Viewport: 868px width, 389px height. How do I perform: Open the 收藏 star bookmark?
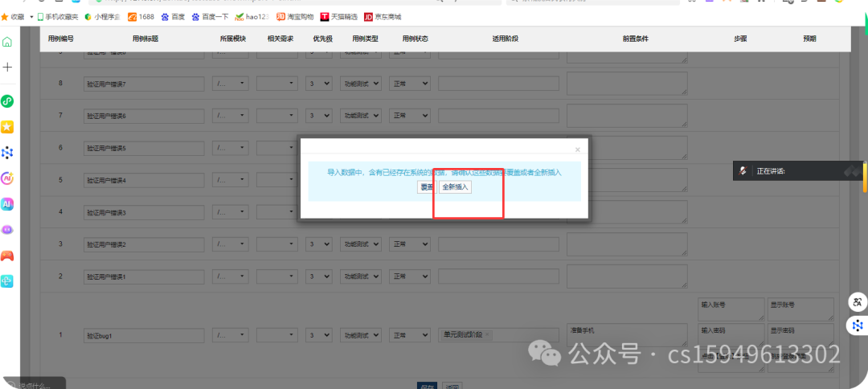pyautogui.click(x=13, y=17)
